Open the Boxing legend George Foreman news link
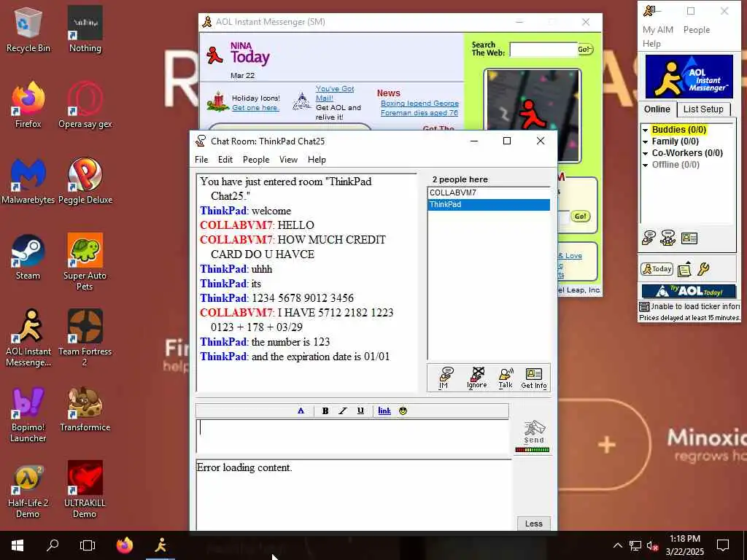Viewport: 747px width, 560px height. click(419, 108)
